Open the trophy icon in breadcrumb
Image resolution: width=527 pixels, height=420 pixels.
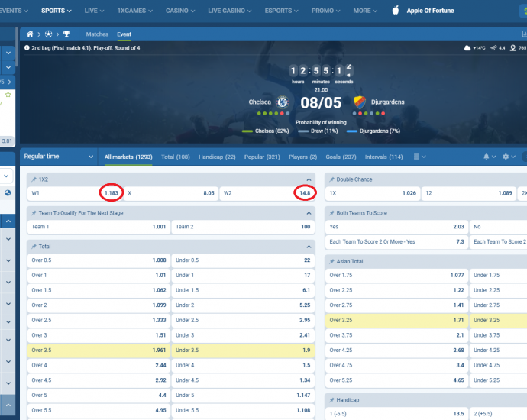coord(66,34)
